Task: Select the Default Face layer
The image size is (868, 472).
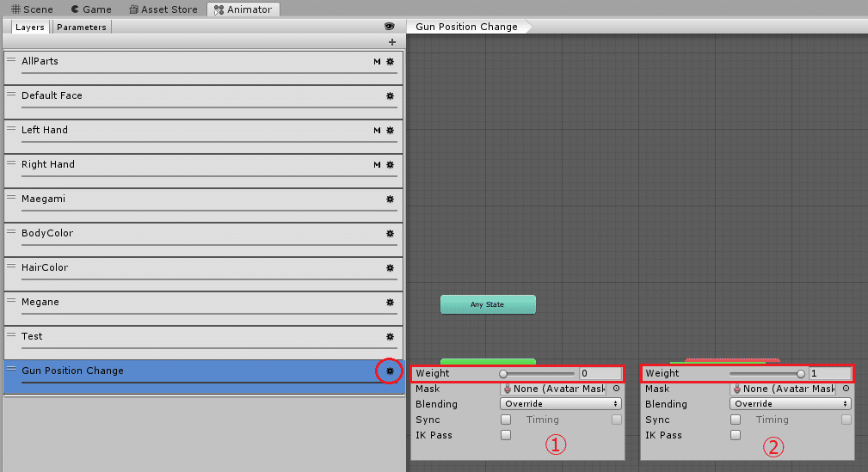Action: pos(203,101)
